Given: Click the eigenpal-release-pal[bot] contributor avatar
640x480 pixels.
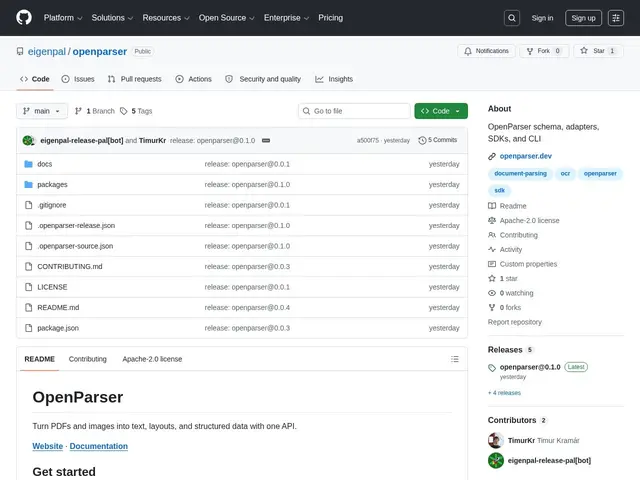Looking at the screenshot, I should (496, 461).
